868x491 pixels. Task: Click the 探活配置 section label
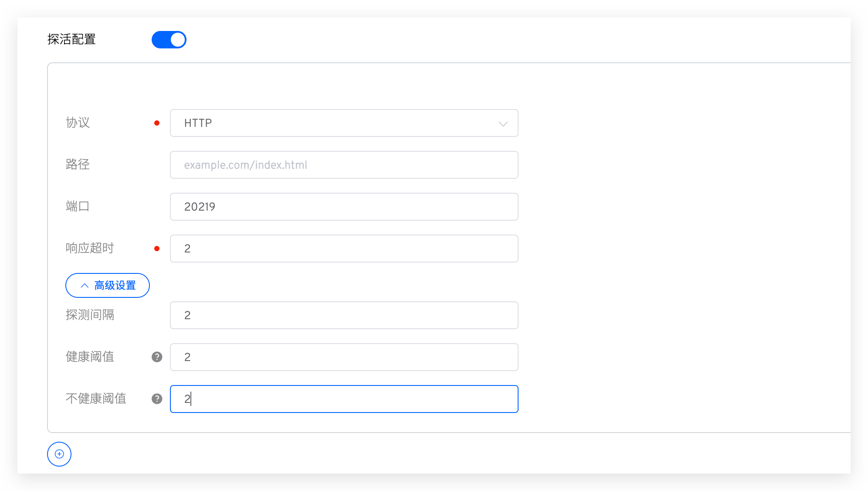click(71, 40)
